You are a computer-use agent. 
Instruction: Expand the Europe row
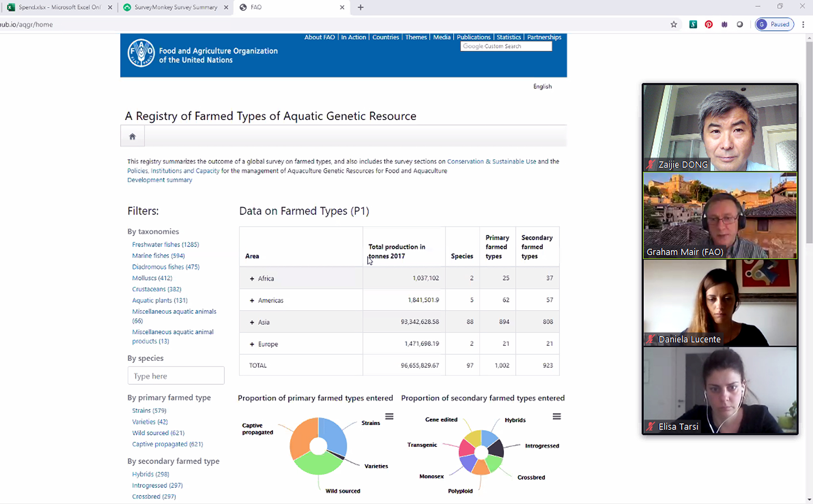[252, 344]
